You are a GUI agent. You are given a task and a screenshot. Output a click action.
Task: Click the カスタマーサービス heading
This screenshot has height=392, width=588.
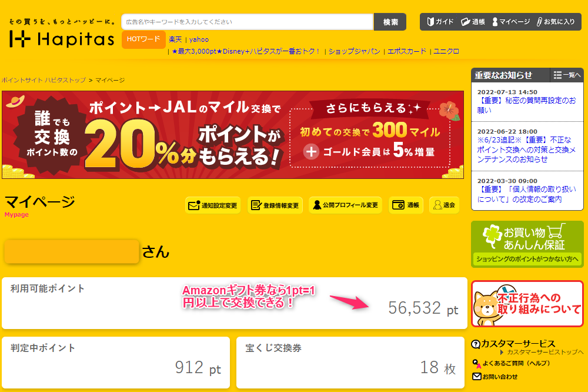coord(517,344)
